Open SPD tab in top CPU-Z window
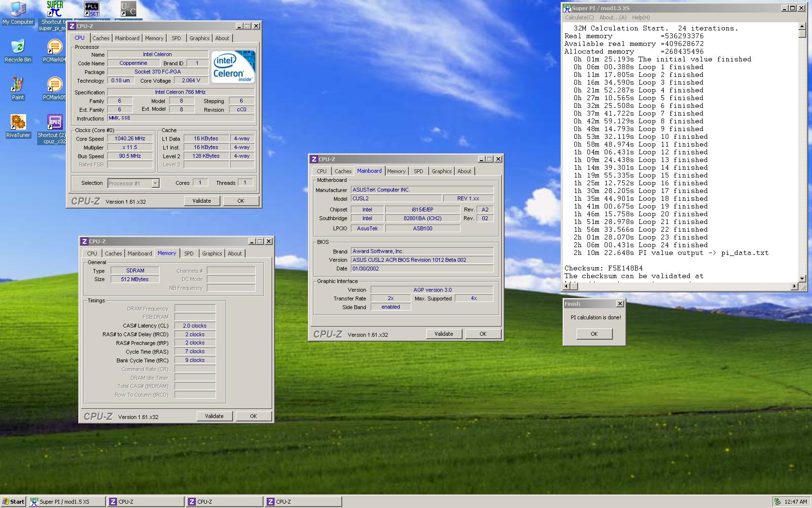The height and width of the screenshot is (508, 812). 176,38
